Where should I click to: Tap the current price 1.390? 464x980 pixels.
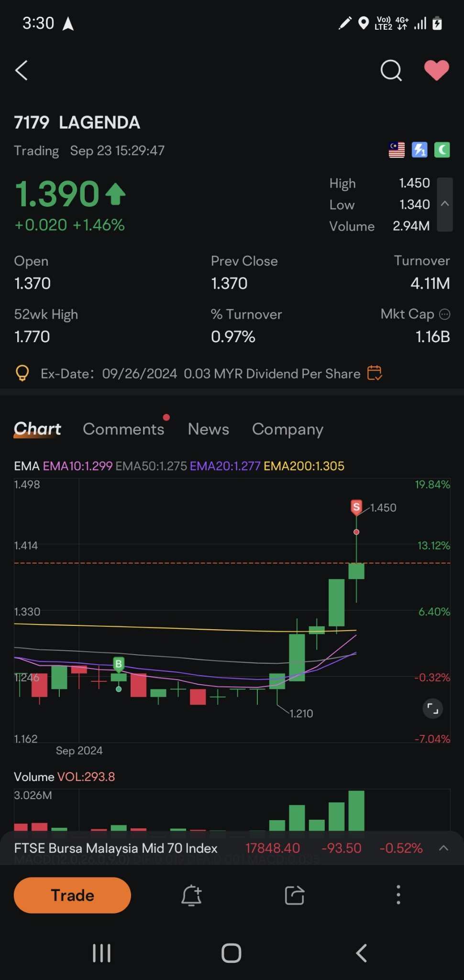coord(57,194)
